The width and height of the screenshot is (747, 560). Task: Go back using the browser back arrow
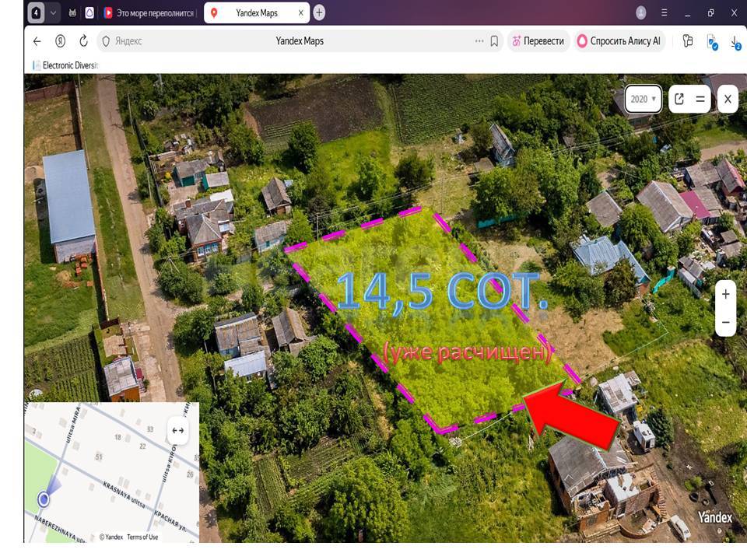coord(37,41)
